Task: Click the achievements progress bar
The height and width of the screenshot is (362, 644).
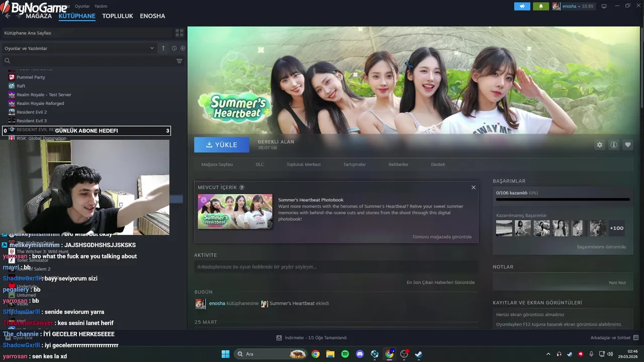Action: (x=563, y=200)
